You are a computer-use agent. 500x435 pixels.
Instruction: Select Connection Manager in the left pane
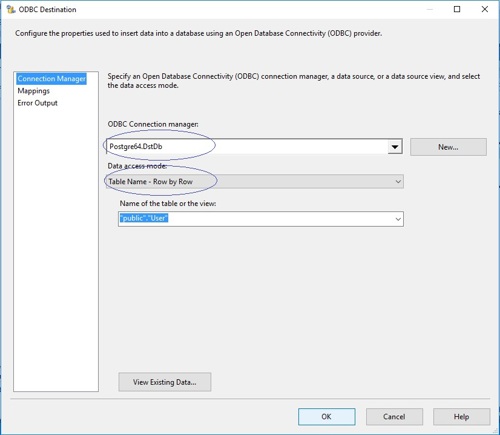52,79
